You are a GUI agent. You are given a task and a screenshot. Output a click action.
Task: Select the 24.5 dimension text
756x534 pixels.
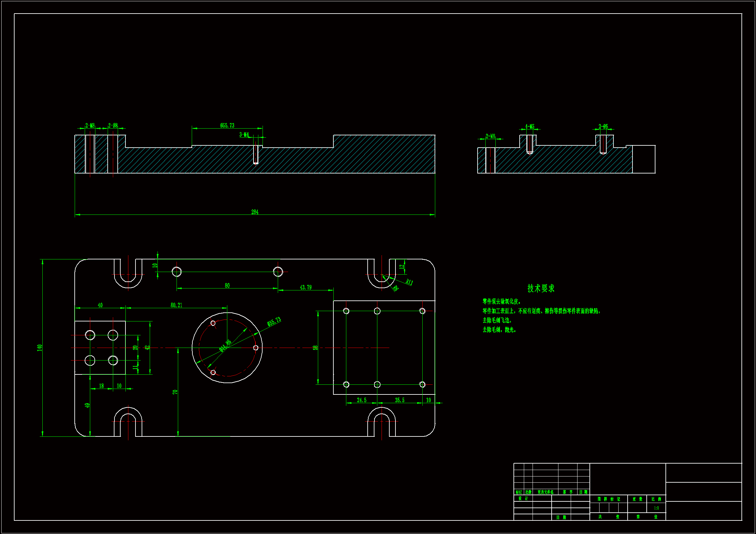pyautogui.click(x=362, y=400)
